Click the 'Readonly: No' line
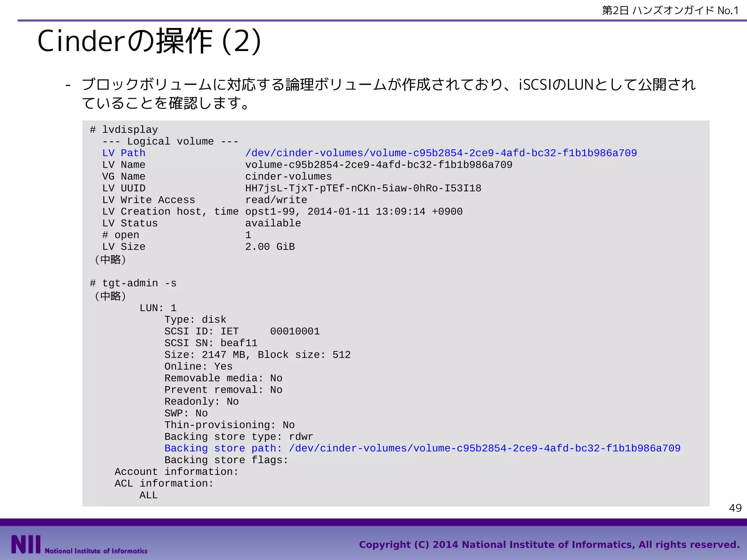The height and width of the screenshot is (560, 747). point(201,401)
